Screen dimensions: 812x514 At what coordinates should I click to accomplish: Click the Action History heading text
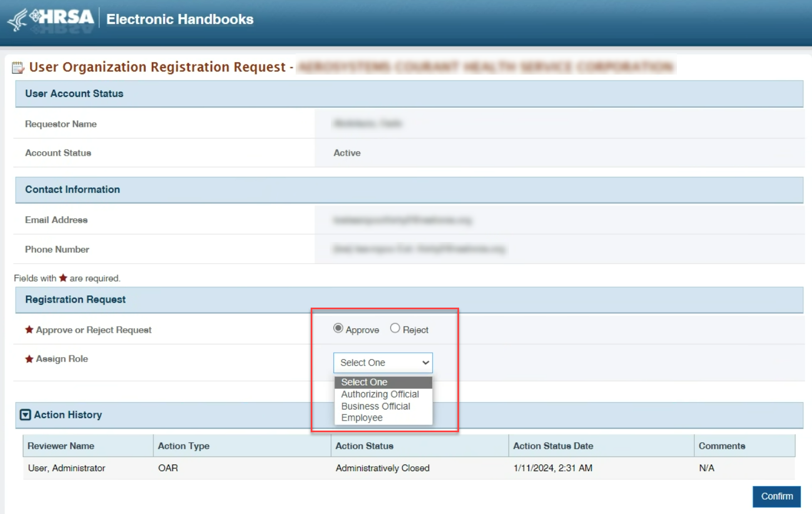pyautogui.click(x=68, y=415)
